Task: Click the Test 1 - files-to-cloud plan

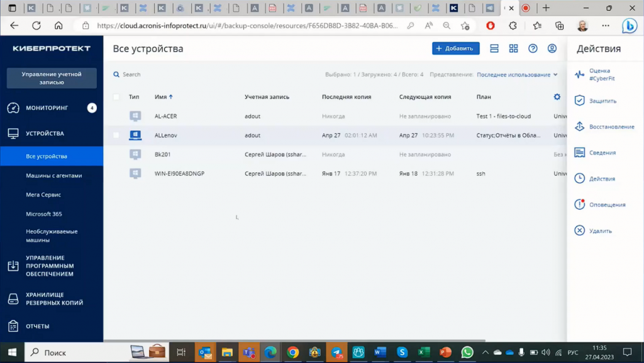Action: point(504,116)
